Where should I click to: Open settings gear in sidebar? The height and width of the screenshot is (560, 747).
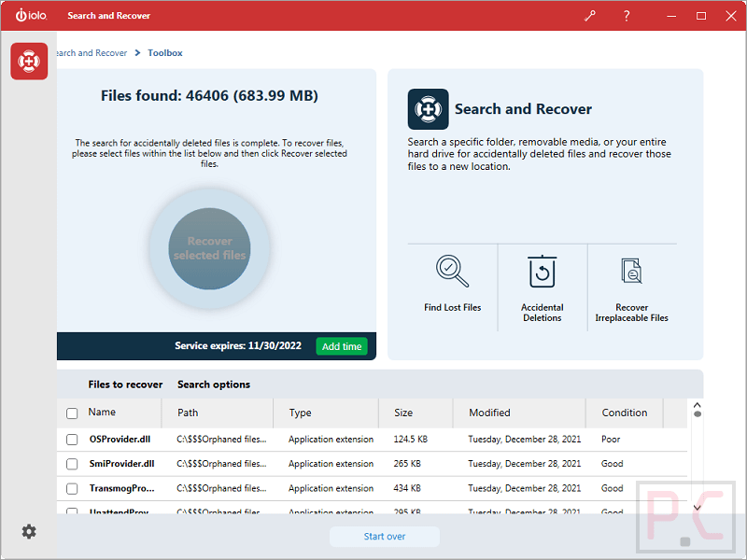pyautogui.click(x=29, y=531)
